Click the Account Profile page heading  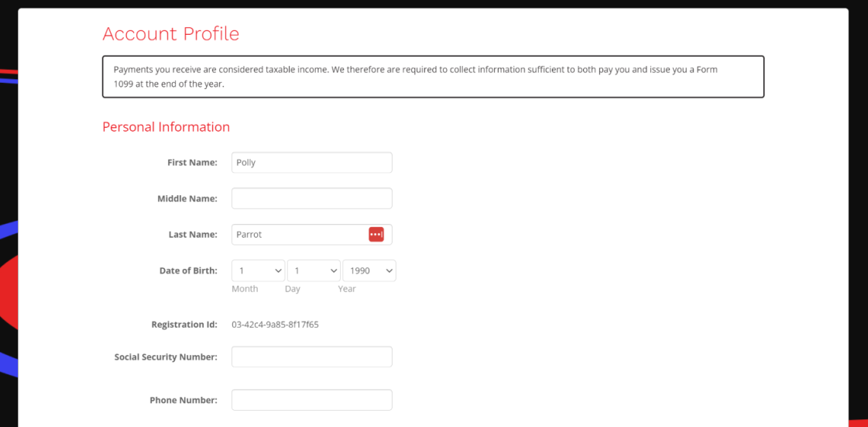point(170,34)
